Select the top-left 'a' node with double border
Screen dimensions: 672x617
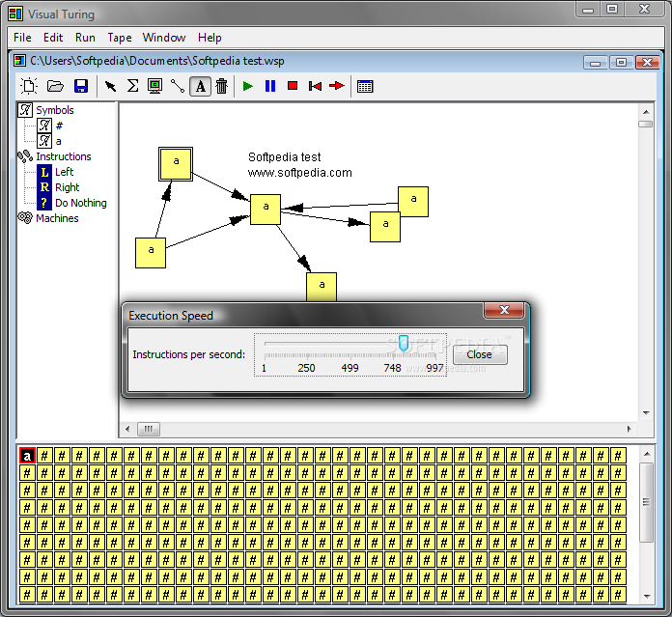[176, 164]
